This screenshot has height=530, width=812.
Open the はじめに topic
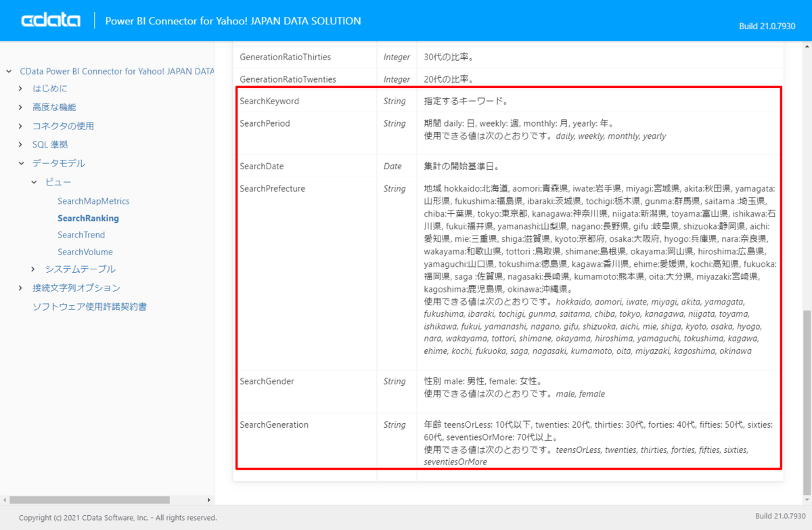pyautogui.click(x=50, y=89)
